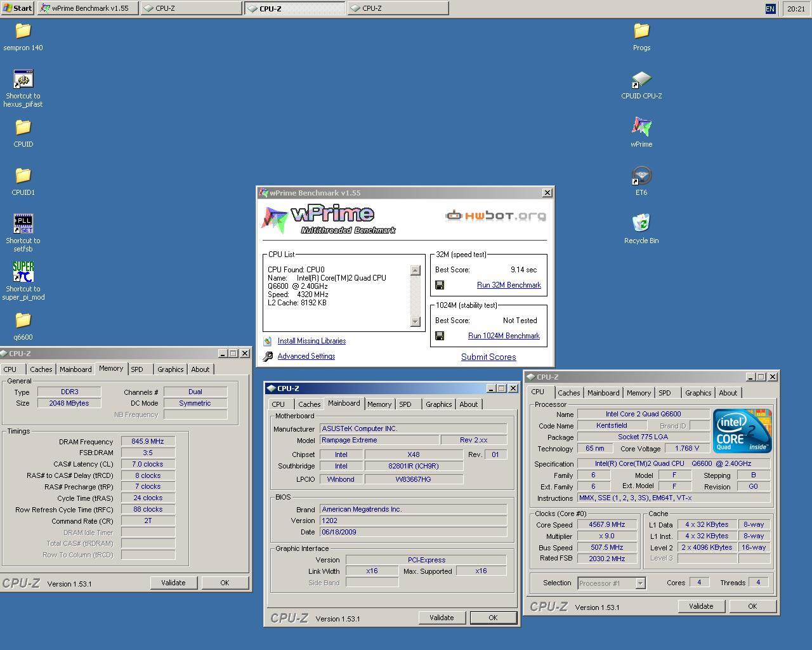
Task: Click down arrow of CPU List scrollbar
Action: [416, 321]
